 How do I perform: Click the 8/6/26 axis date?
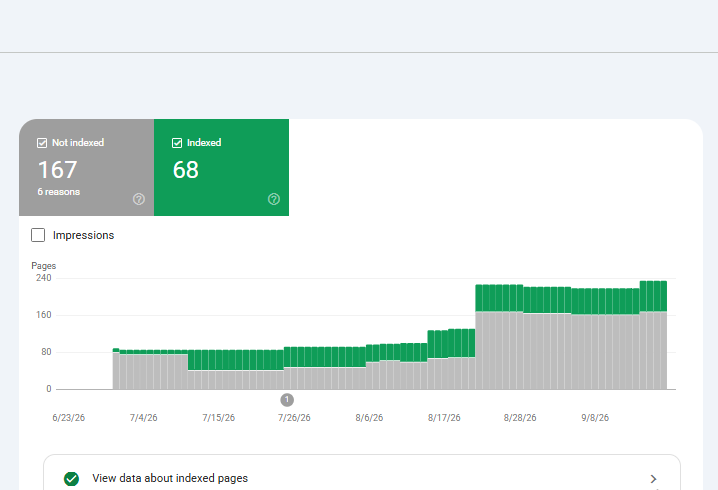(x=369, y=418)
